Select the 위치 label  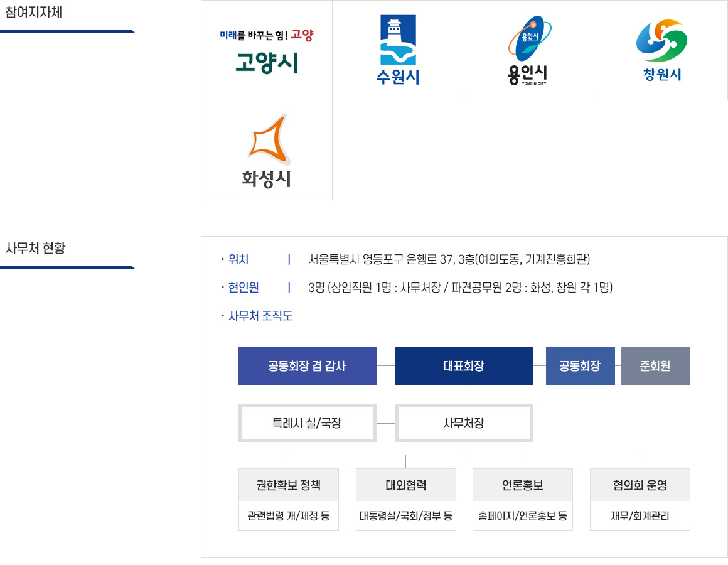pyautogui.click(x=238, y=259)
